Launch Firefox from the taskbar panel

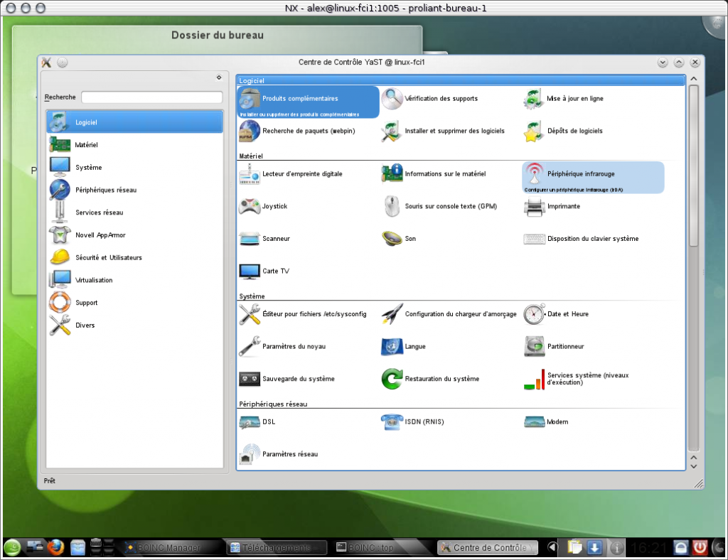point(57,547)
